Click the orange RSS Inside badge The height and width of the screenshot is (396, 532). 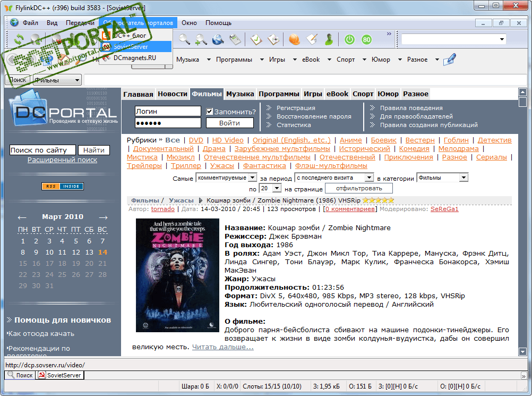tap(63, 186)
